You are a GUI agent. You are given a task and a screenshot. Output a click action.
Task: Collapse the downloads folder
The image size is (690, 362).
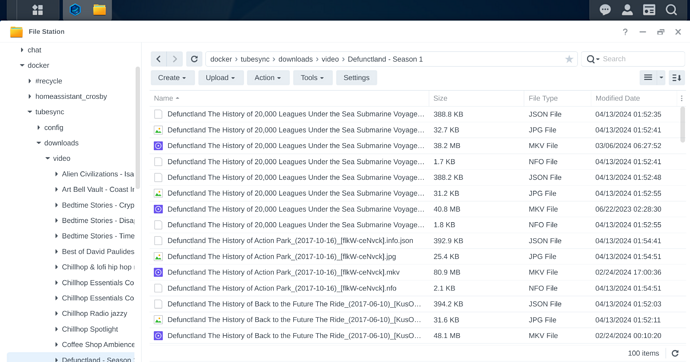[x=38, y=143]
